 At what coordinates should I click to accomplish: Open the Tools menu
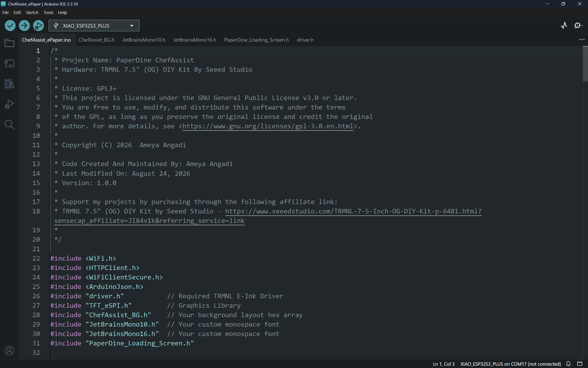click(48, 13)
